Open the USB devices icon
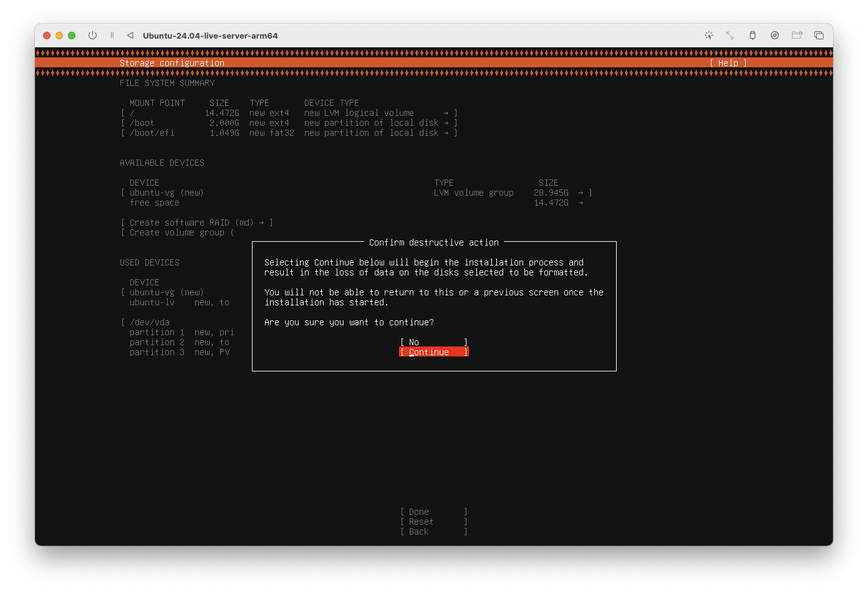 [753, 36]
